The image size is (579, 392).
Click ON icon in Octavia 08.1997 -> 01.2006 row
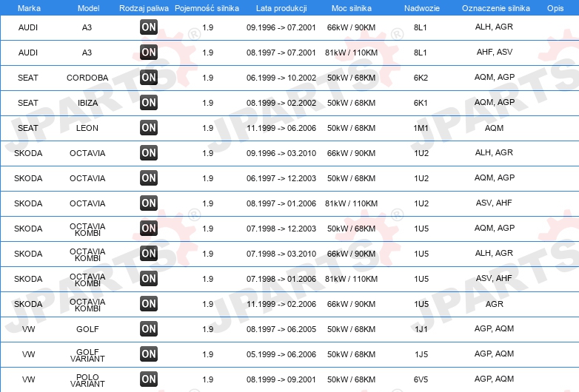tap(149, 203)
